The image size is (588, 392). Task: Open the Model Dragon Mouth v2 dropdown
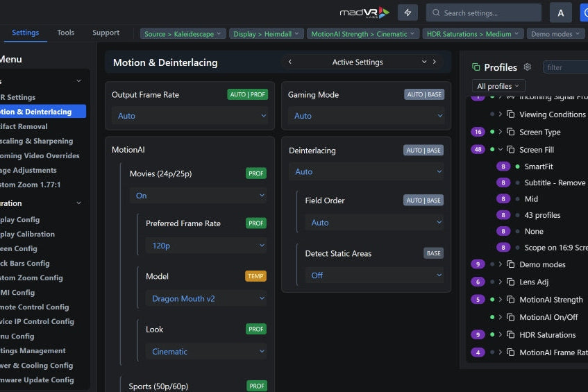point(205,298)
